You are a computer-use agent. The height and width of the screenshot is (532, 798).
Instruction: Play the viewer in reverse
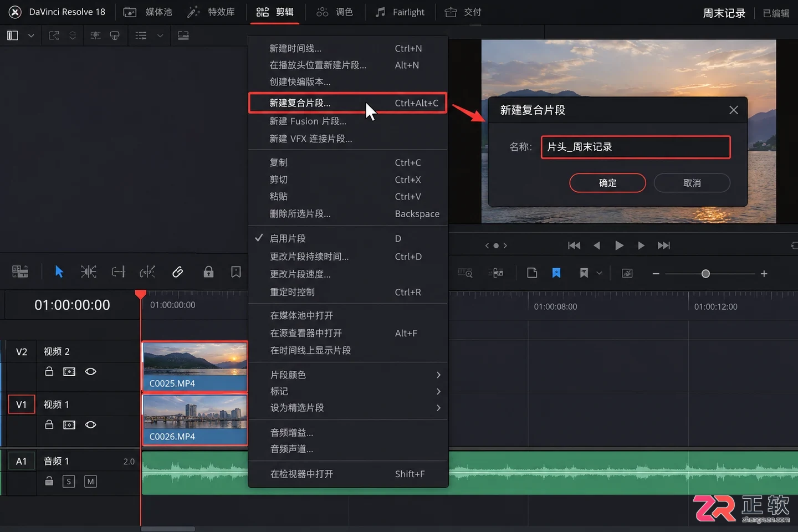(597, 245)
